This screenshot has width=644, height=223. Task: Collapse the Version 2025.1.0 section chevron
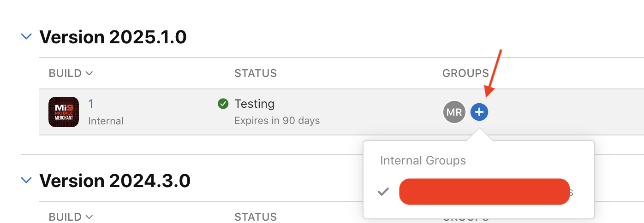(27, 36)
